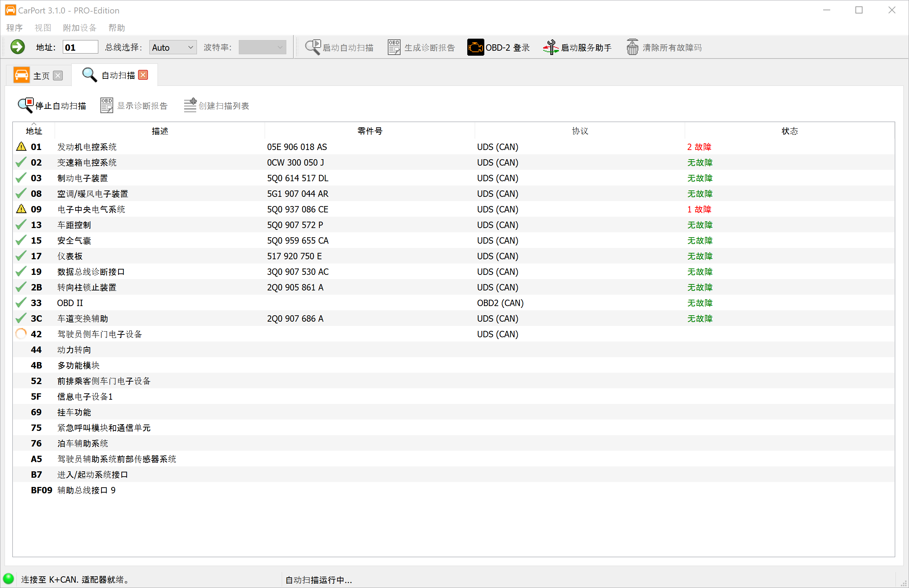The height and width of the screenshot is (588, 909).
Task: Click the Generate Diagnostic Report toolbar icon
Action: (394, 47)
